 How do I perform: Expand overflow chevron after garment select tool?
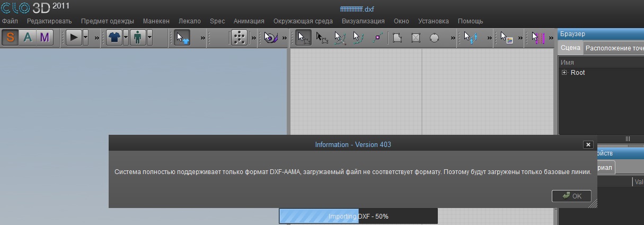[203, 38]
